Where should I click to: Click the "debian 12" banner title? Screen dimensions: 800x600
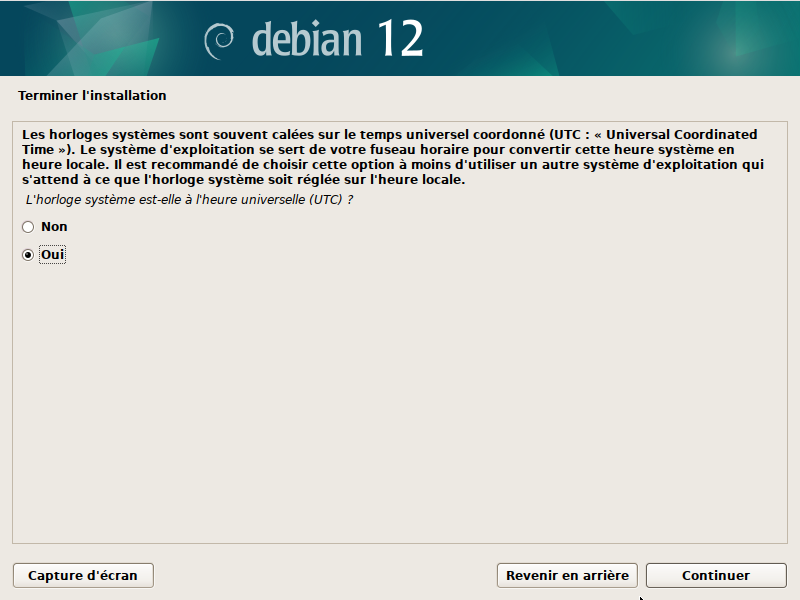337,39
